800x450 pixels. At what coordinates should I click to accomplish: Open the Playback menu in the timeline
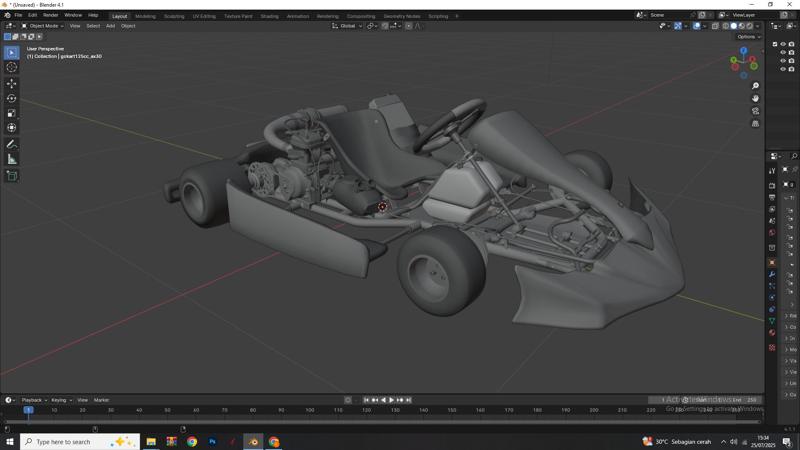(33, 400)
